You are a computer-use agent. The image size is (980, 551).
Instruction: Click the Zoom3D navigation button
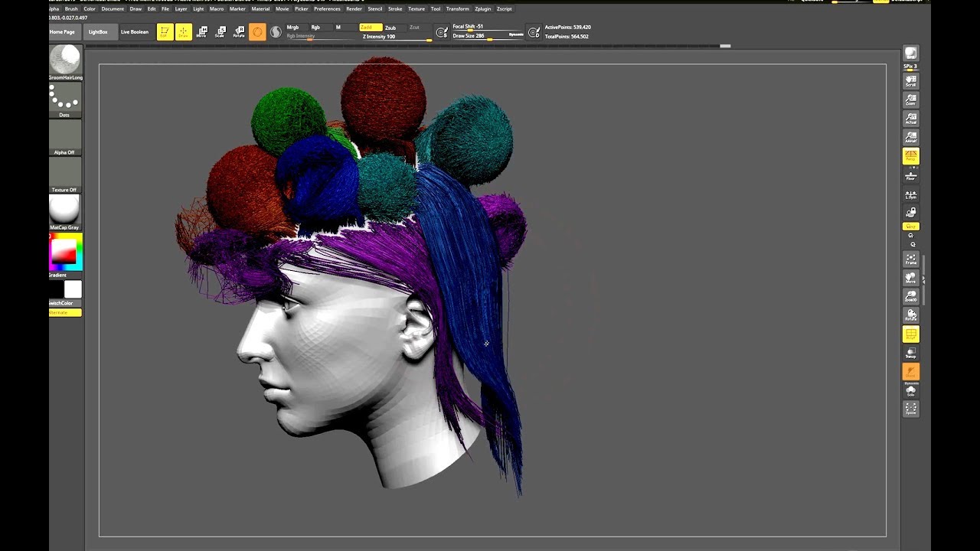[x=910, y=295]
